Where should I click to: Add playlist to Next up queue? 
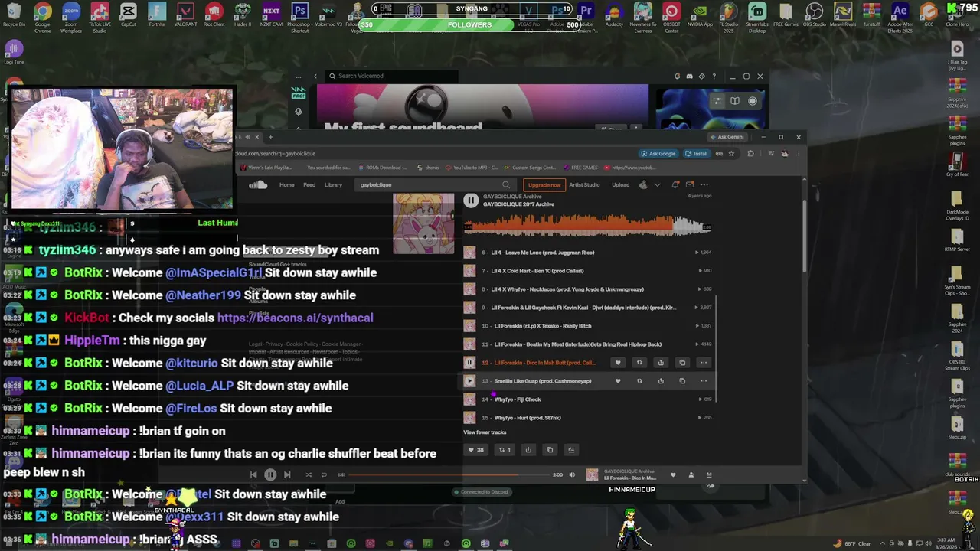(x=571, y=450)
